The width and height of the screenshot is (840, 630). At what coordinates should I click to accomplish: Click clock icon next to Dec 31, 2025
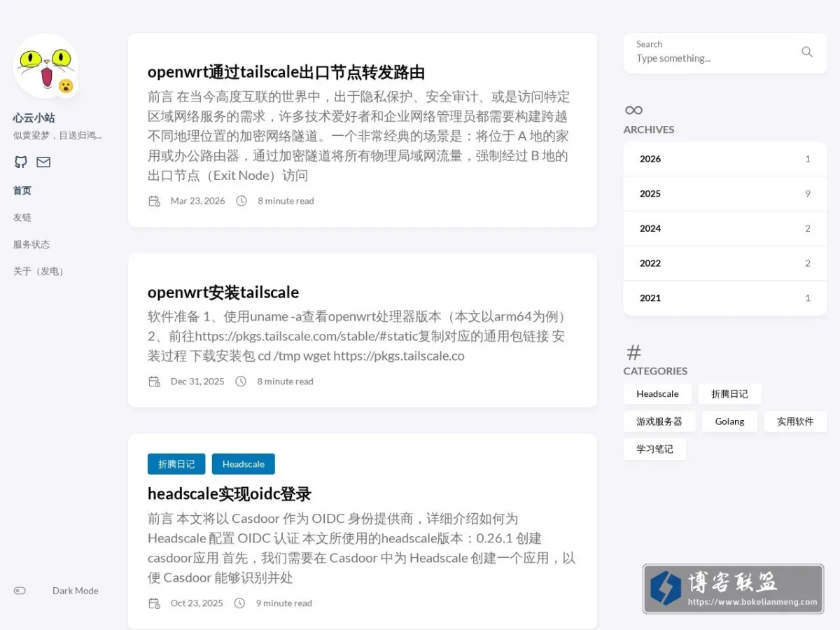pyautogui.click(x=241, y=381)
